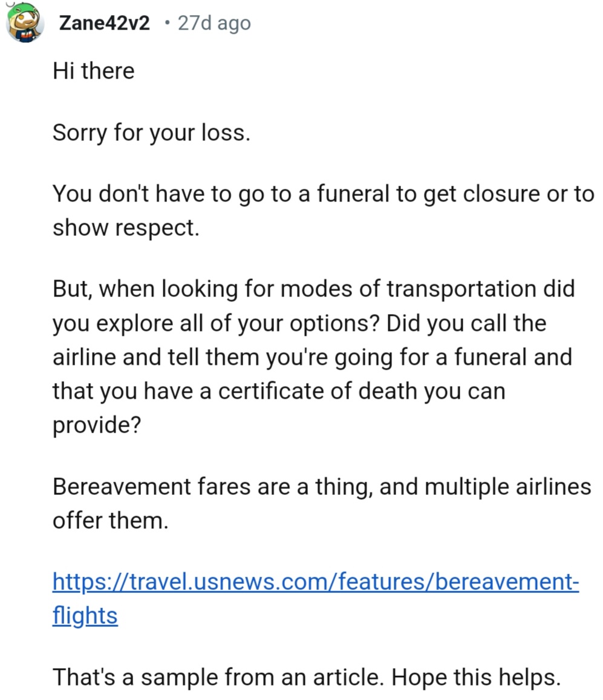Open the Zane42v2 username profile link
Screen dimensions: 603x700
point(104,24)
